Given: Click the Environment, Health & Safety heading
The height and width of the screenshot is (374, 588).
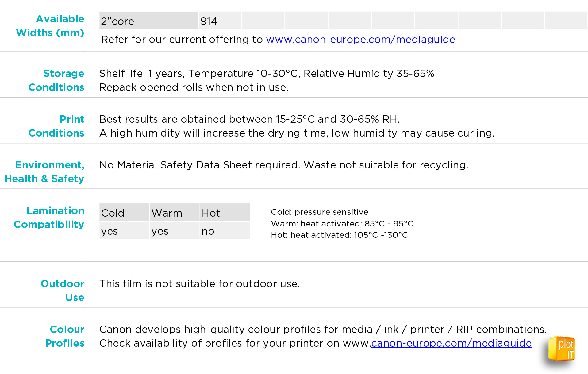Looking at the screenshot, I should [x=44, y=172].
